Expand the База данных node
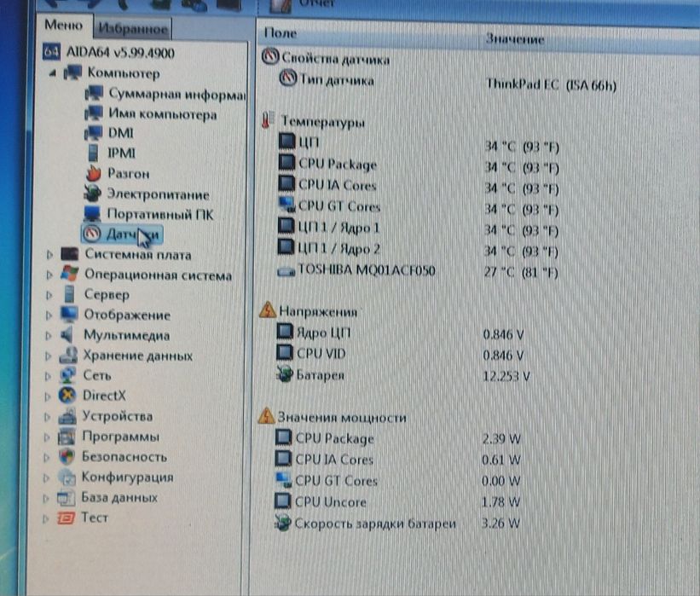700x596 pixels. tap(45, 498)
